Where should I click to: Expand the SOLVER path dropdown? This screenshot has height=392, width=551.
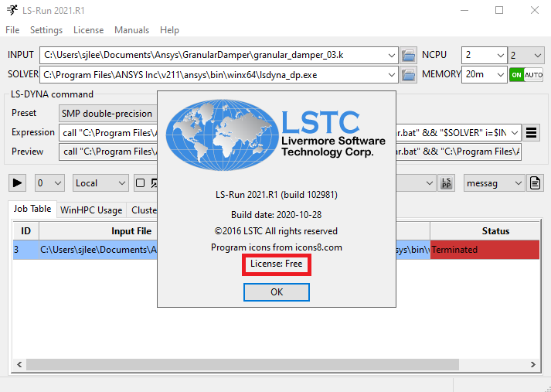click(391, 74)
